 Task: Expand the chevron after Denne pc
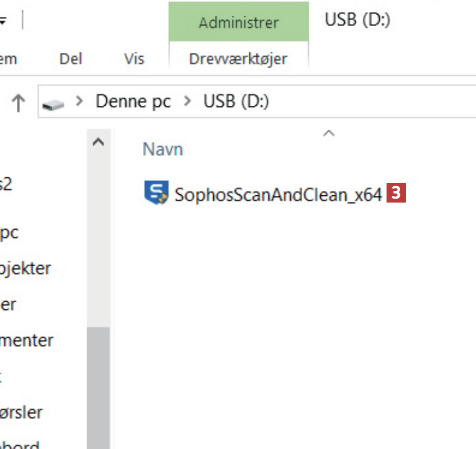(x=187, y=101)
